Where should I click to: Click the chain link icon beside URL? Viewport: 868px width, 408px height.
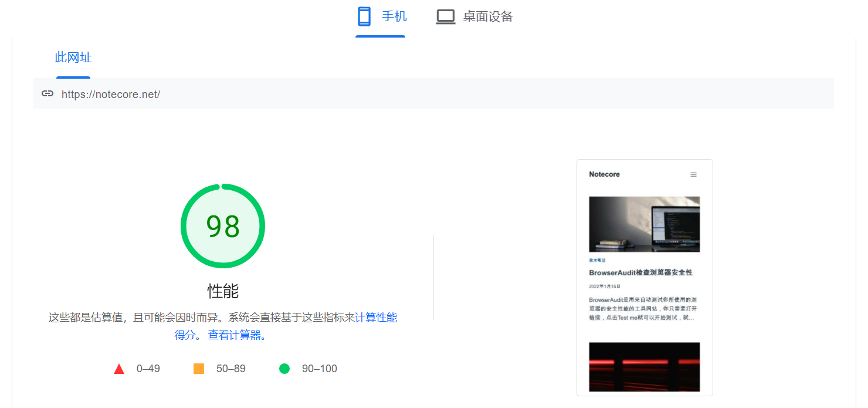coord(48,94)
